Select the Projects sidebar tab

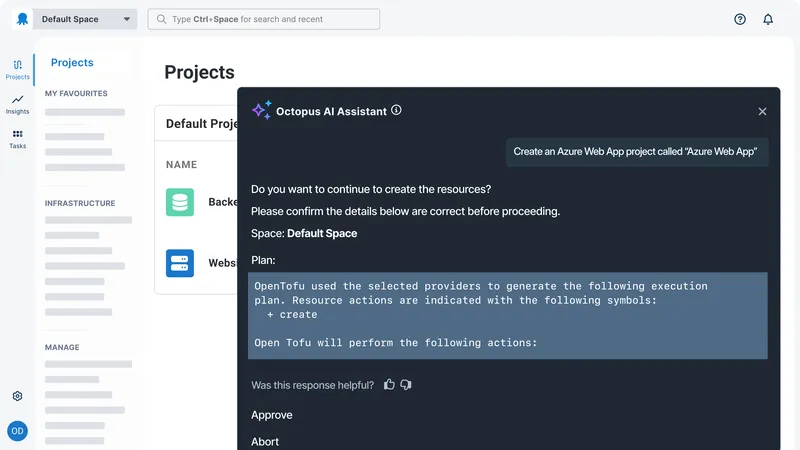tap(17, 68)
